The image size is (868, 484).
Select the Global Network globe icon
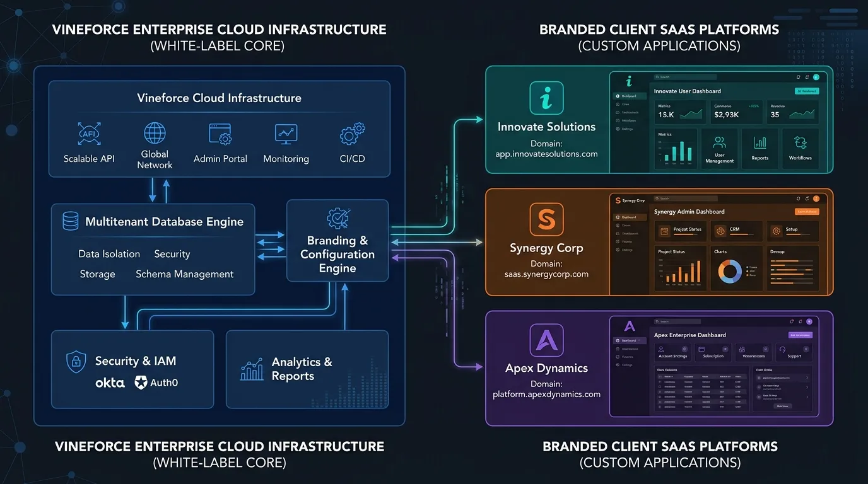[155, 133]
